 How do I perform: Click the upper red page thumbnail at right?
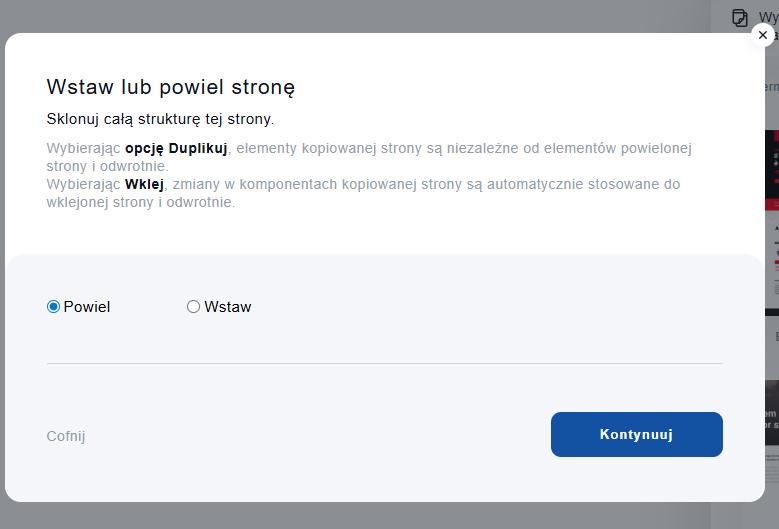click(x=772, y=170)
